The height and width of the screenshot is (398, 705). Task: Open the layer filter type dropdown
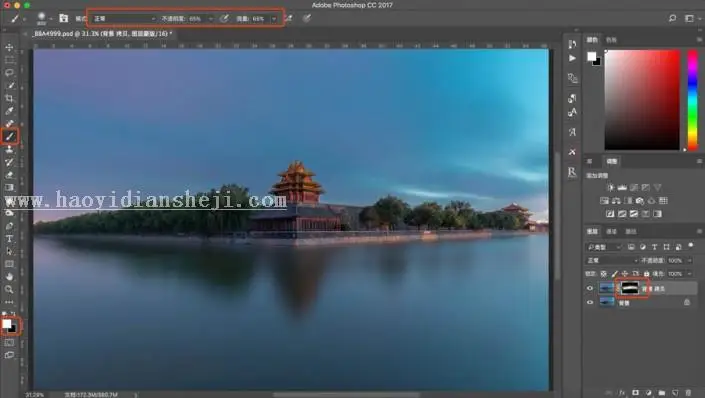point(604,247)
